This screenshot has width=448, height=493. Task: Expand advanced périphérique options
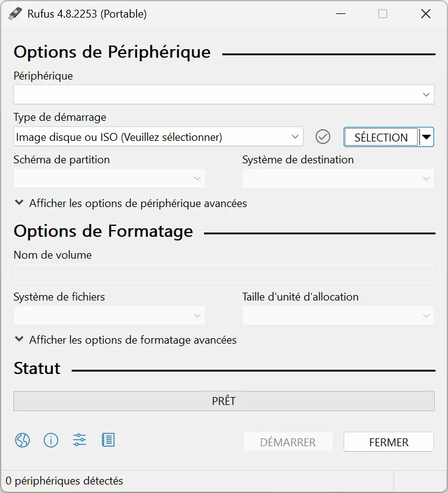[131, 203]
